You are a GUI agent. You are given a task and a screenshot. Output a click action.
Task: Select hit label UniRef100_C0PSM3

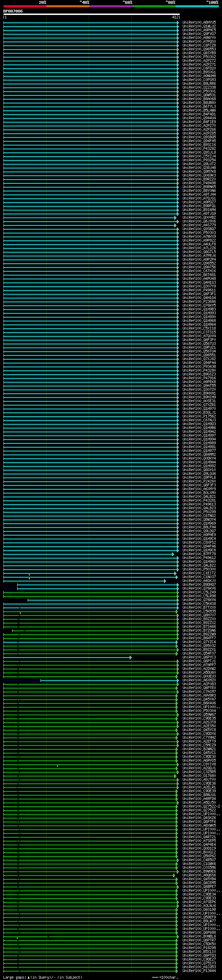coord(199,80)
